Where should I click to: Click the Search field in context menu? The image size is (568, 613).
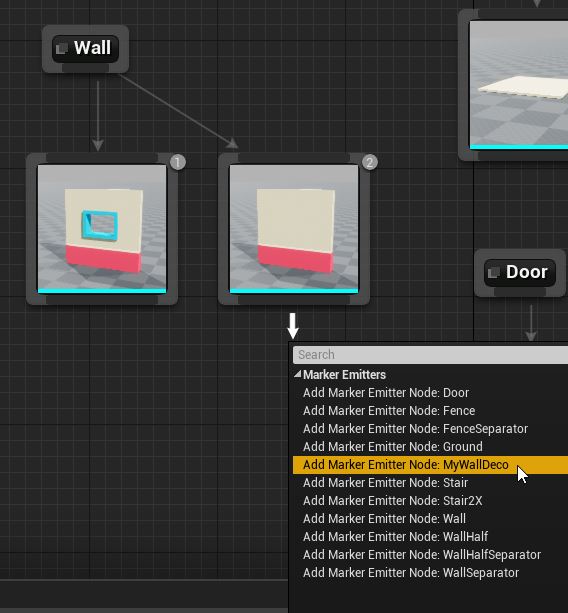pos(430,355)
